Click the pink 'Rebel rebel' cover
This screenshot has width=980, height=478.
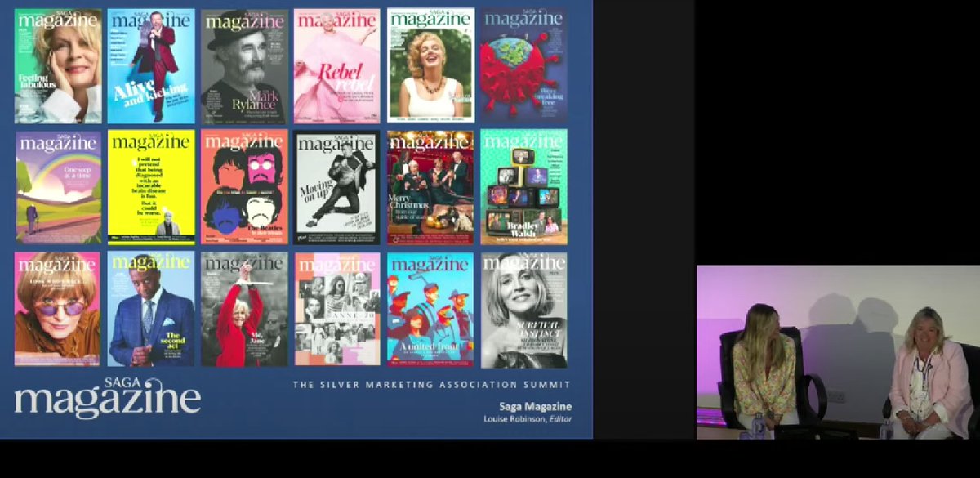337,66
